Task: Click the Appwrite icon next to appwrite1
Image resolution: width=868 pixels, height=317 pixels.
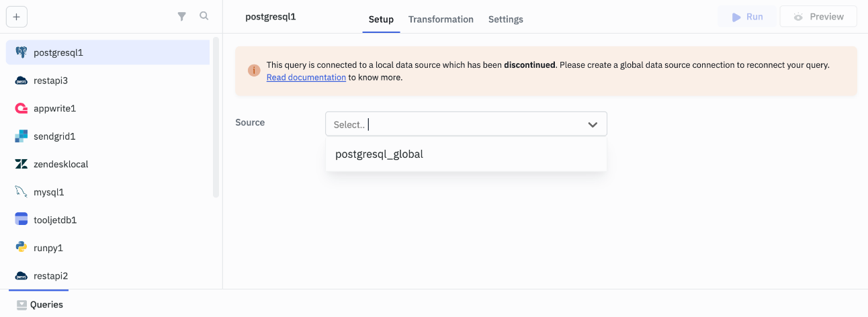Action: (x=21, y=108)
